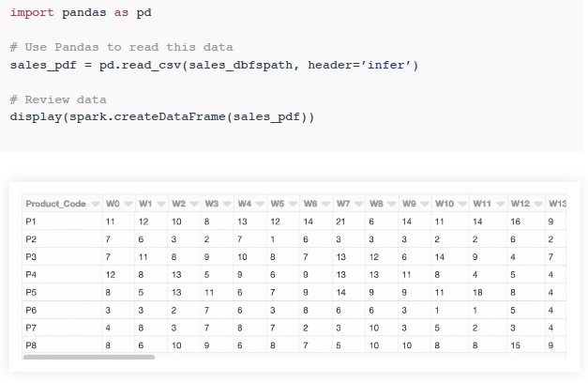Toggle the W4 column sort arrow
This screenshot has height=383, width=588.
261,204
